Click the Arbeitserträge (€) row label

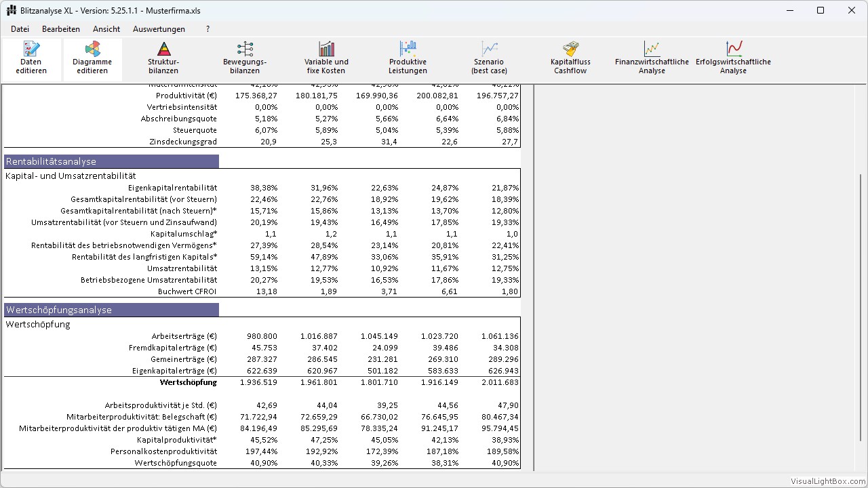184,336
